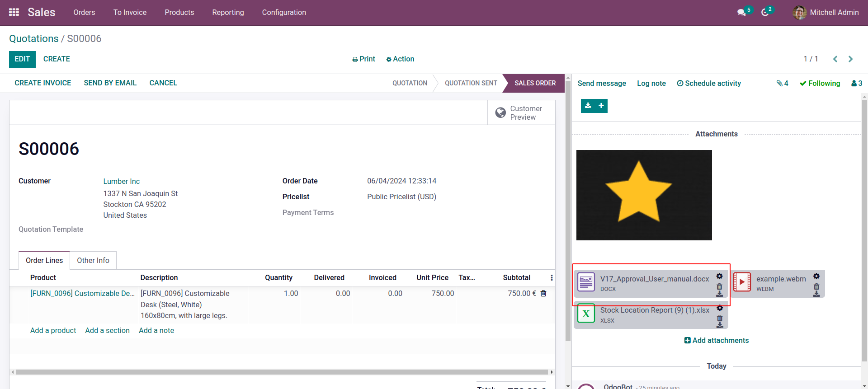Image resolution: width=868 pixels, height=389 pixels.
Task: Delete the V17_Approval_User_manual.docx attachment
Action: pyautogui.click(x=719, y=286)
